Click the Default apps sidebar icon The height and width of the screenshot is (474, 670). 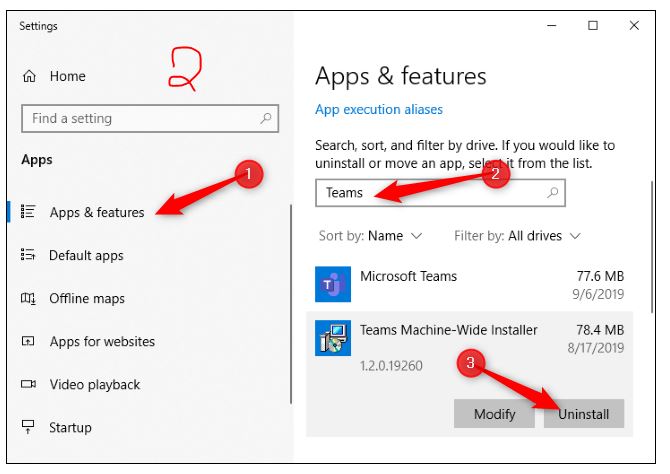pyautogui.click(x=28, y=254)
